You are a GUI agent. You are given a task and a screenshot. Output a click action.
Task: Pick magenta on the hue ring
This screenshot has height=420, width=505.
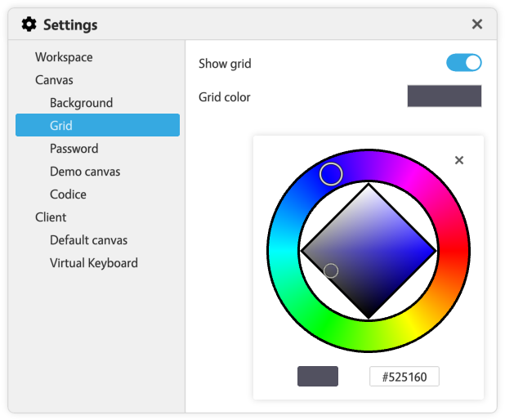coord(411,177)
